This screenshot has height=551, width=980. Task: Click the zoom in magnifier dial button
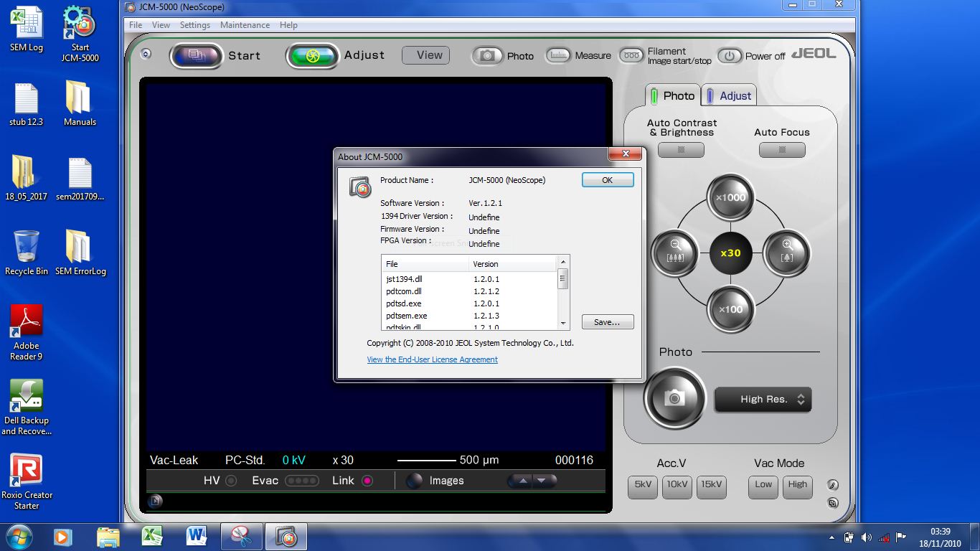786,253
